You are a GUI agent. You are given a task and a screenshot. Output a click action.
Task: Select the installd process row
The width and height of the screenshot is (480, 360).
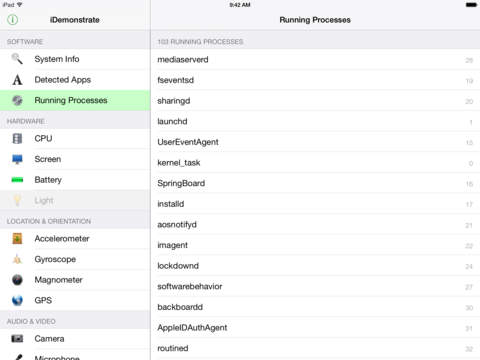(x=315, y=204)
